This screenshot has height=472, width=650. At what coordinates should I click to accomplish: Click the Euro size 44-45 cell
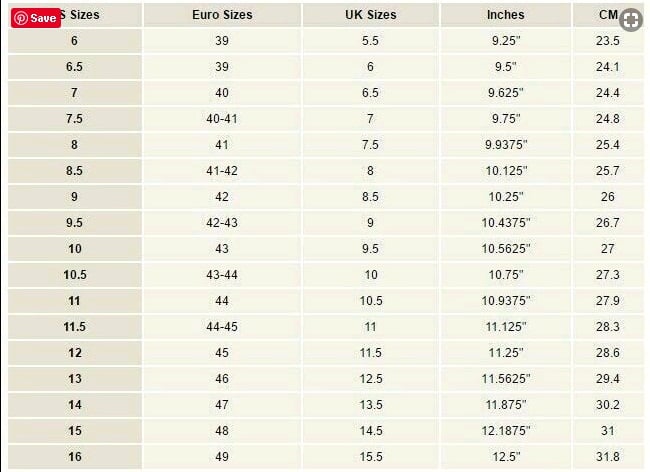(222, 326)
